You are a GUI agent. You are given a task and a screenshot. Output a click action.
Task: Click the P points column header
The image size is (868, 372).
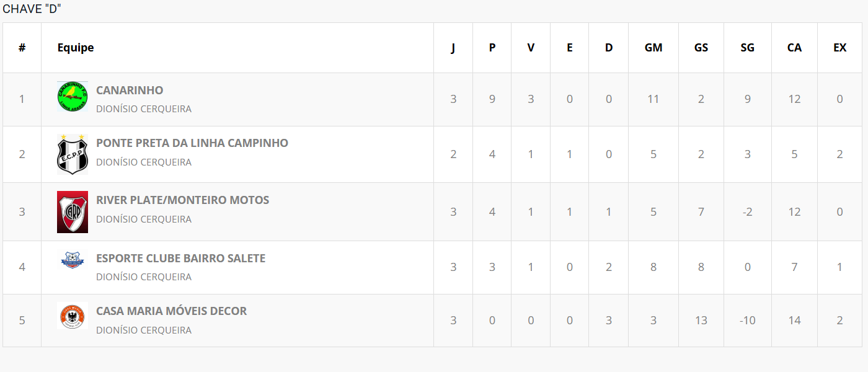[x=492, y=48]
